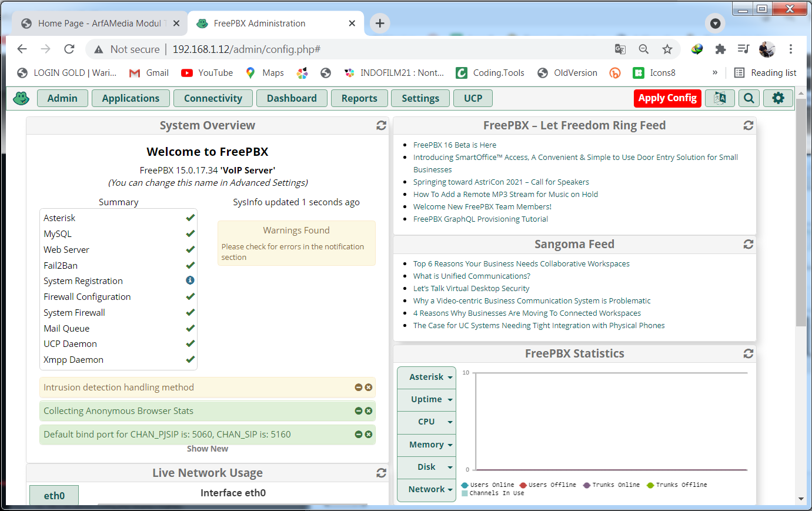Dismiss the Intrusion detection notification
This screenshot has height=511, width=812.
pyautogui.click(x=369, y=388)
